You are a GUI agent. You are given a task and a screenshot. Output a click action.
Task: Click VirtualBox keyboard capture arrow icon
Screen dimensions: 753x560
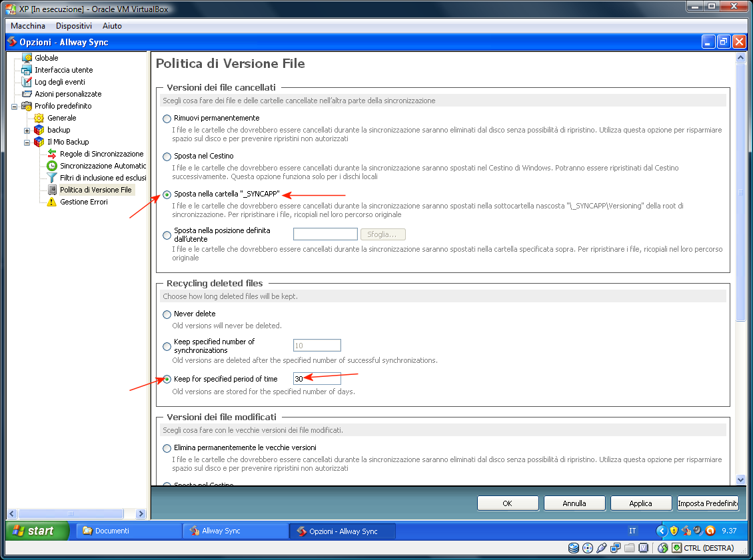coord(676,548)
